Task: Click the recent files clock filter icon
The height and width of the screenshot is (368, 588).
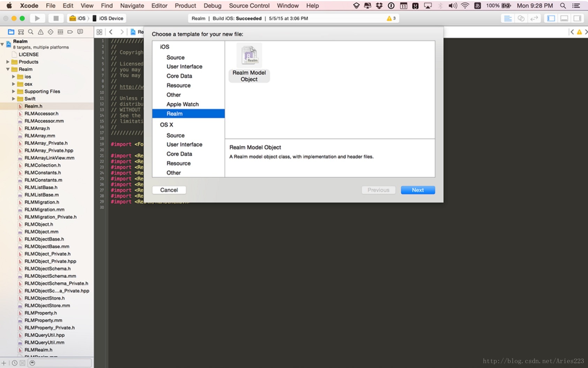Action: (15, 363)
